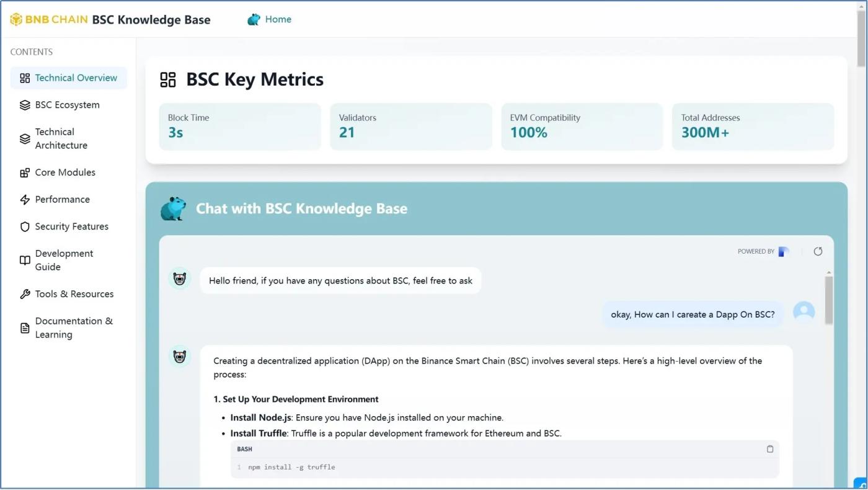Open the Home link in header
The width and height of the screenshot is (868, 490).
[278, 20]
